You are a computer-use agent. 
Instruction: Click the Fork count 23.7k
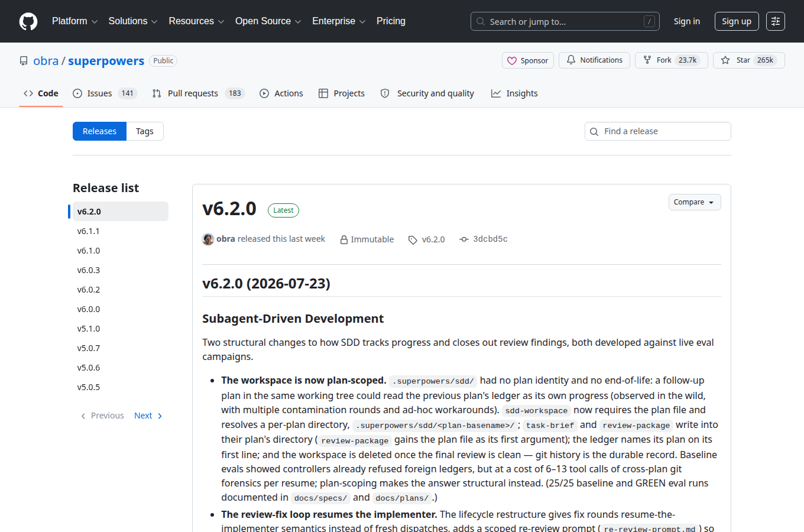point(688,60)
